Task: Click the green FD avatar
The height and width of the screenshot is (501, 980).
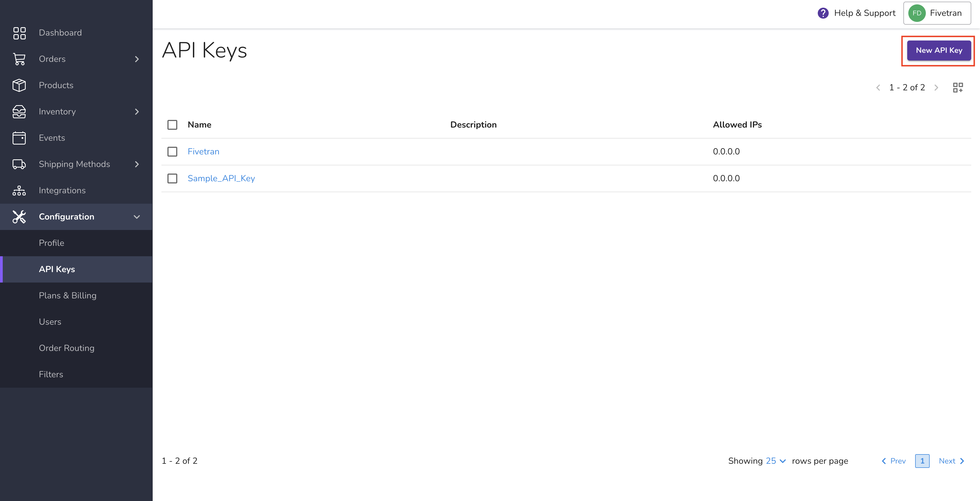Action: point(917,13)
